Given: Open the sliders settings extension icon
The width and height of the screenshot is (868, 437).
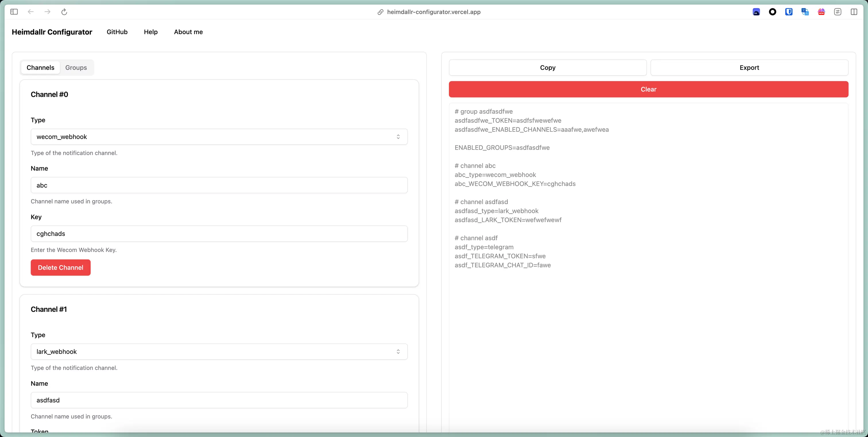Looking at the screenshot, I should [x=838, y=12].
